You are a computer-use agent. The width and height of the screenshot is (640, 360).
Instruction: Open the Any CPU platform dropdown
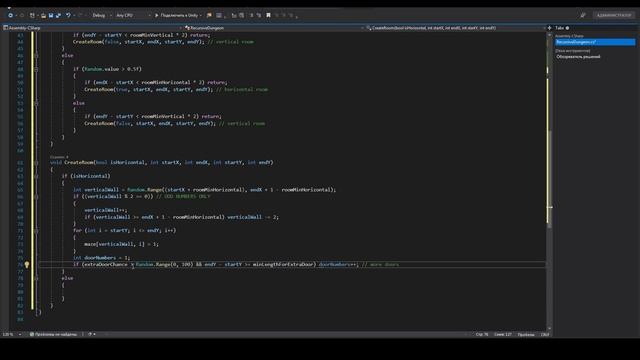coord(133,16)
